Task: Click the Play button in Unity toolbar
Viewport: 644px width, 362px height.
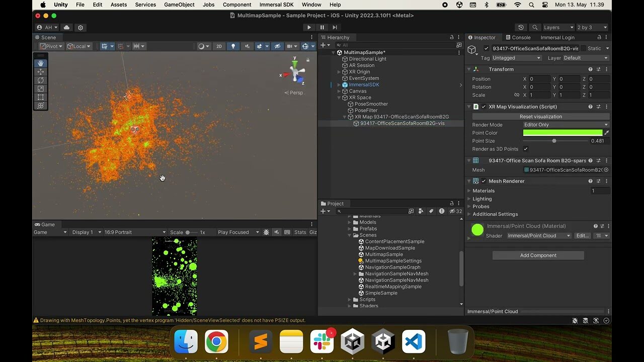Action: (309, 28)
